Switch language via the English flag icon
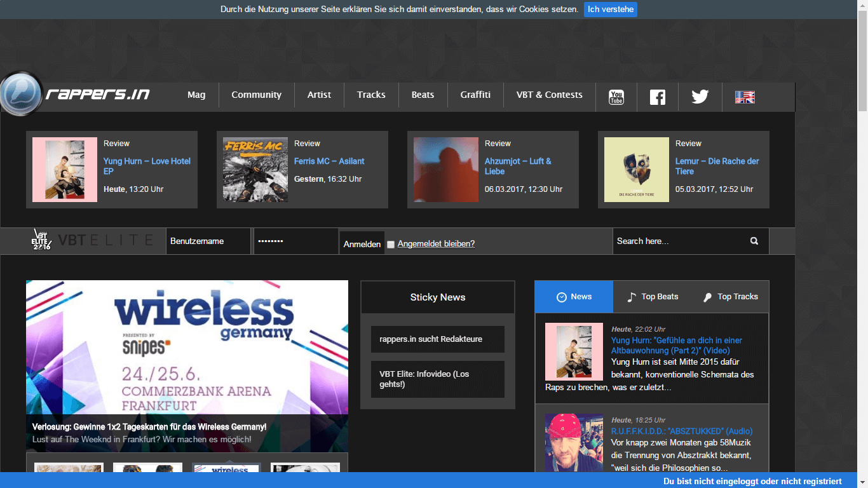 coord(745,97)
